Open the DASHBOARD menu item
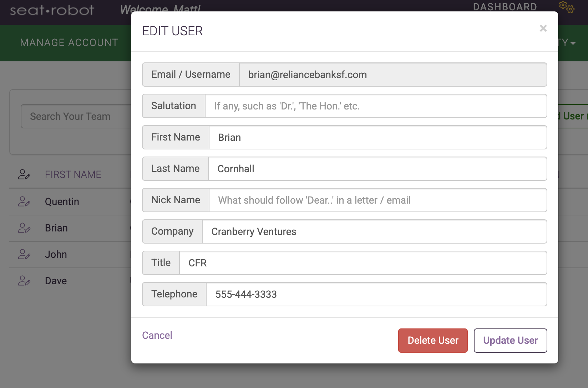 tap(505, 7)
